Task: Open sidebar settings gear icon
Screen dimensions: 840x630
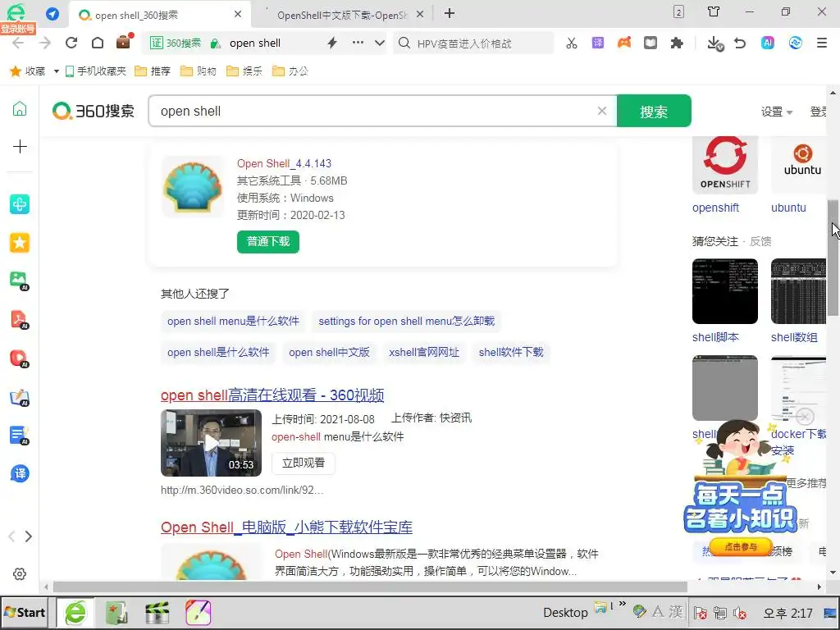Action: pyautogui.click(x=20, y=573)
